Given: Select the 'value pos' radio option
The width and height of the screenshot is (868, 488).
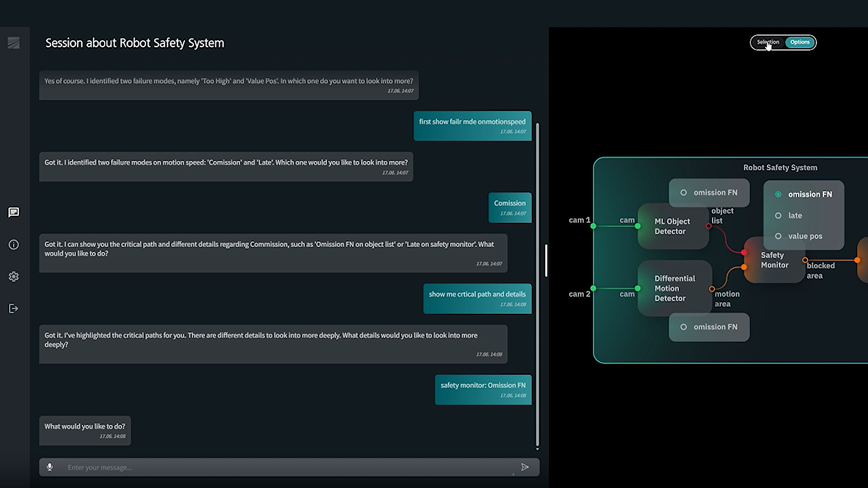Looking at the screenshot, I should click(778, 236).
